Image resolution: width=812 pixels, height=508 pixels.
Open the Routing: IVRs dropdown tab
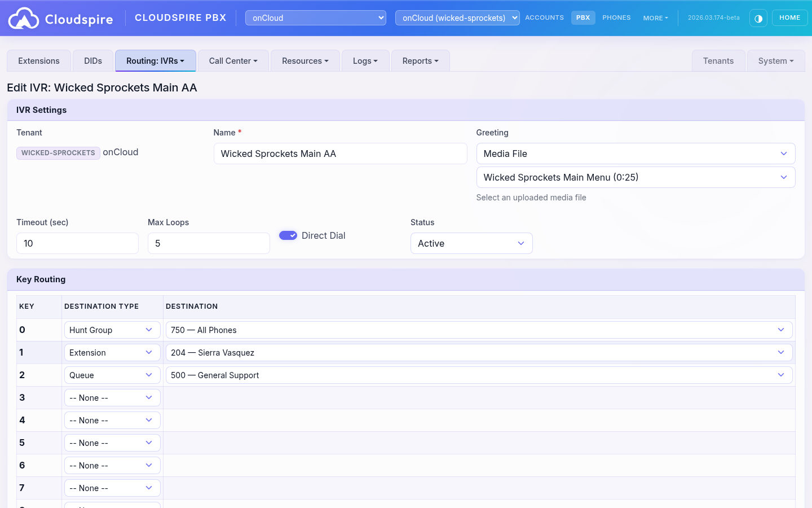[x=155, y=60]
